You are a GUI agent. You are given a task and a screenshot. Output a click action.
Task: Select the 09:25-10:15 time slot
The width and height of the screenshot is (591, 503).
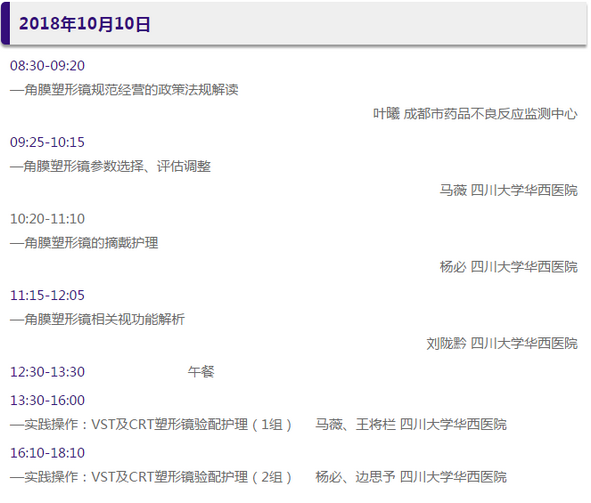tap(47, 142)
